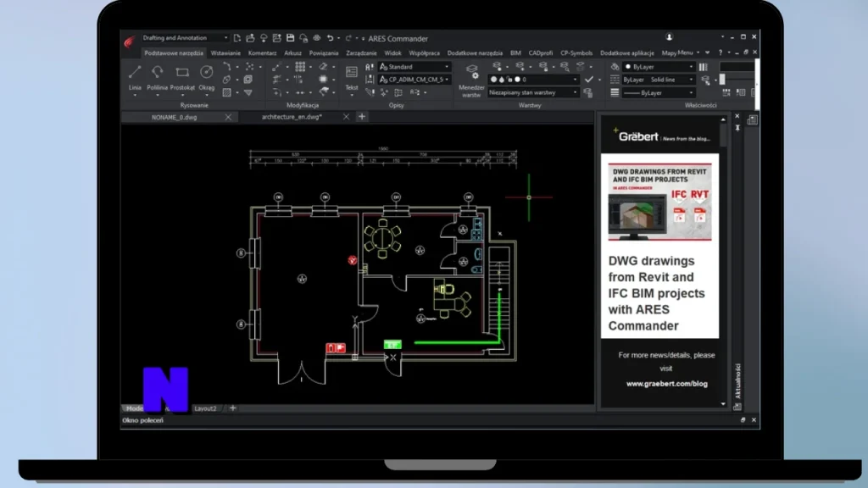The image size is (868, 488).
Task: Close the NONAME_0.dwg tab
Action: (x=228, y=117)
